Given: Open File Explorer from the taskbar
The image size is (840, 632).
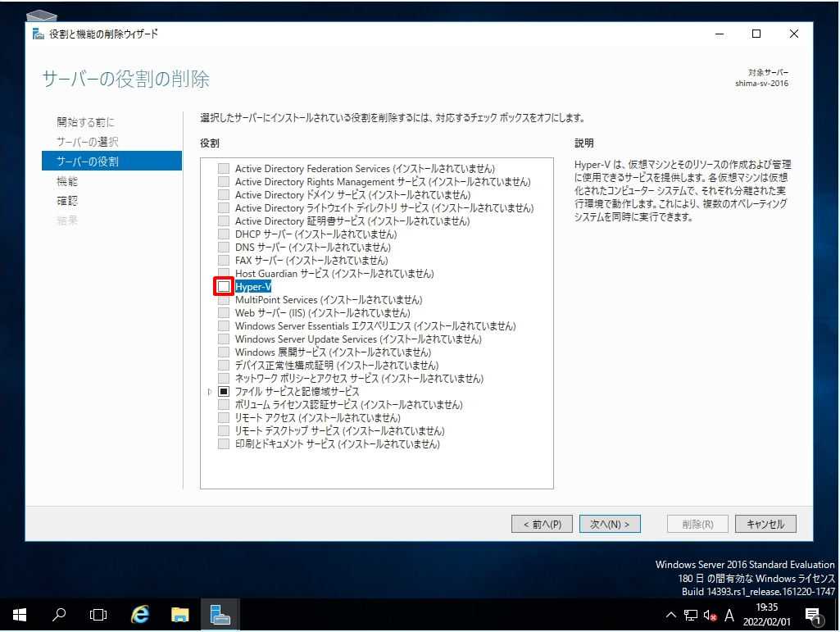Looking at the screenshot, I should click(x=180, y=615).
